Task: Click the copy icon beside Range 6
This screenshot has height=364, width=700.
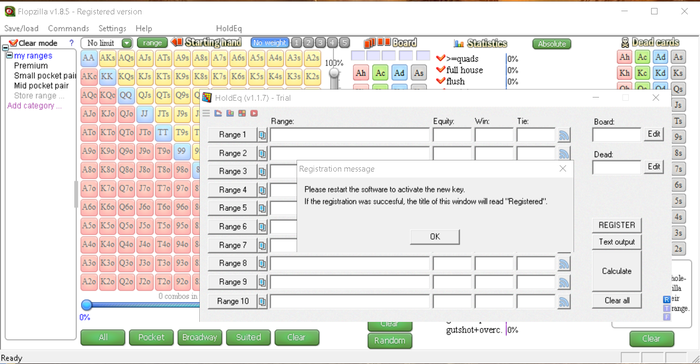Action: tap(262, 226)
